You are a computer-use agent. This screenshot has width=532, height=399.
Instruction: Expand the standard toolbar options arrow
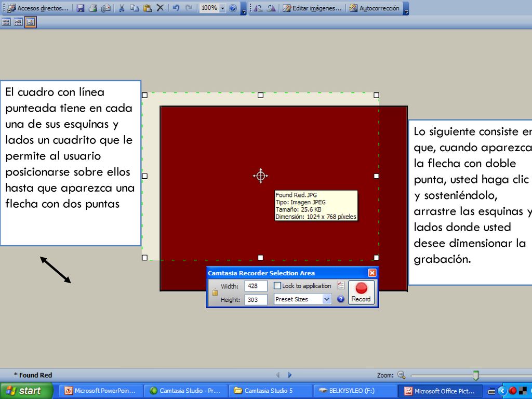coord(244,9)
